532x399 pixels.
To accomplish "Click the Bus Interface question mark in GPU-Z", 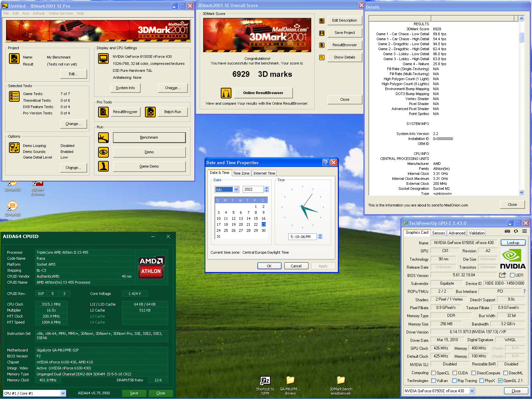I will pyautogui.click(x=524, y=291).
